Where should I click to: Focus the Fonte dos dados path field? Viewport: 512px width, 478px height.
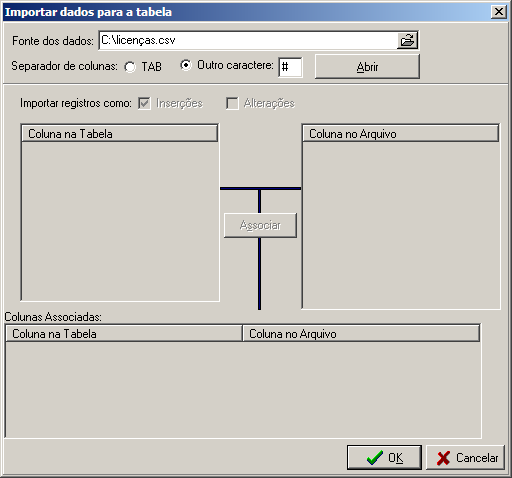[x=248, y=40]
